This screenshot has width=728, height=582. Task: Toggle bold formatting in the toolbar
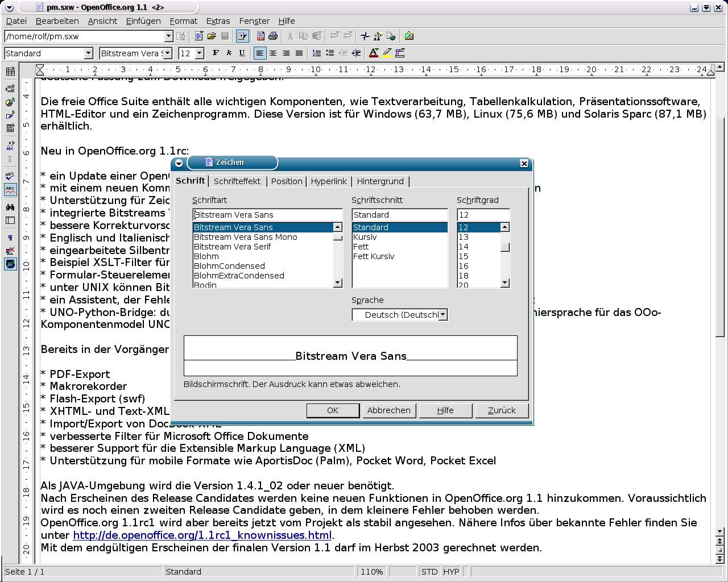click(x=216, y=53)
